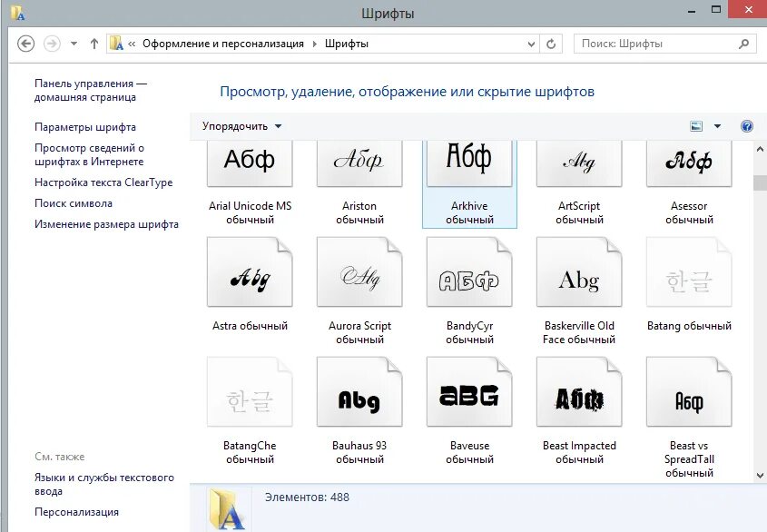Open Панель управления — домашняя страница link
Screen dimensions: 767x532
pos(91,91)
